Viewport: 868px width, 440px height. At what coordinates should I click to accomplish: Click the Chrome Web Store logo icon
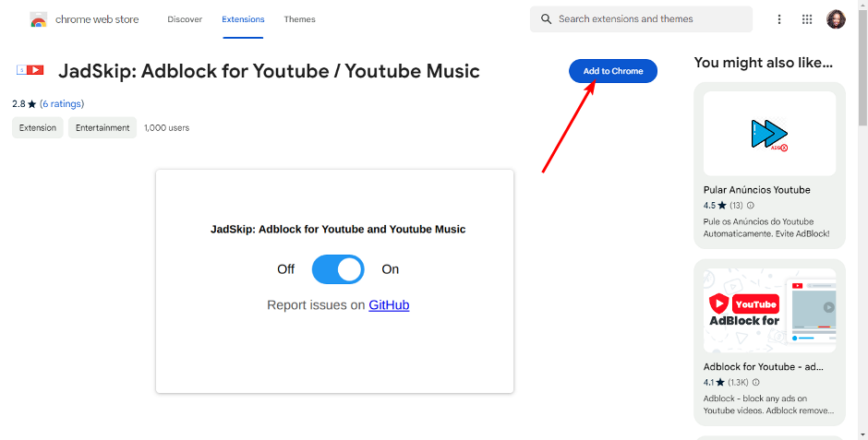point(38,19)
